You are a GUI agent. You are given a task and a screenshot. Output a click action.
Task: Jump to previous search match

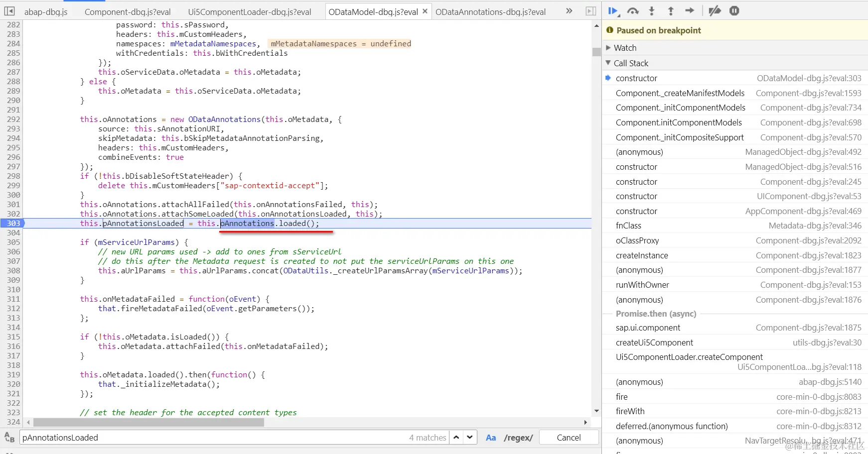click(456, 438)
